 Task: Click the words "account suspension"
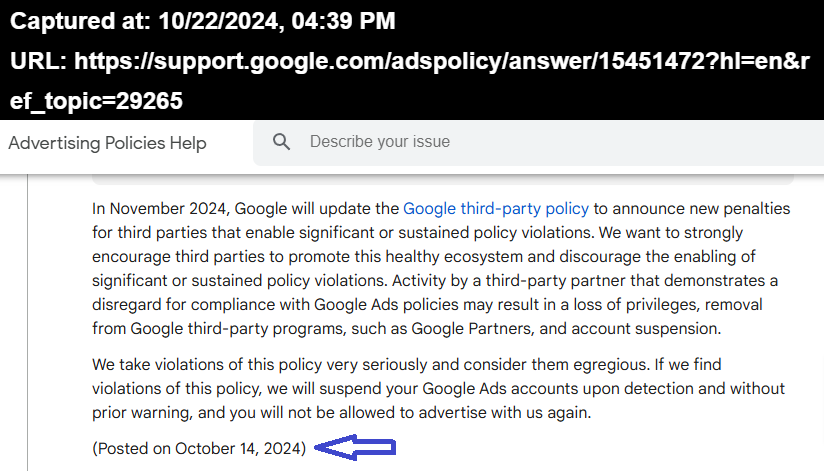[x=646, y=329]
